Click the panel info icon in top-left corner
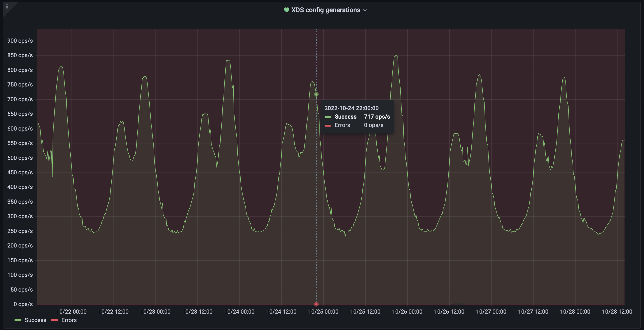The width and height of the screenshot is (644, 330). click(7, 7)
